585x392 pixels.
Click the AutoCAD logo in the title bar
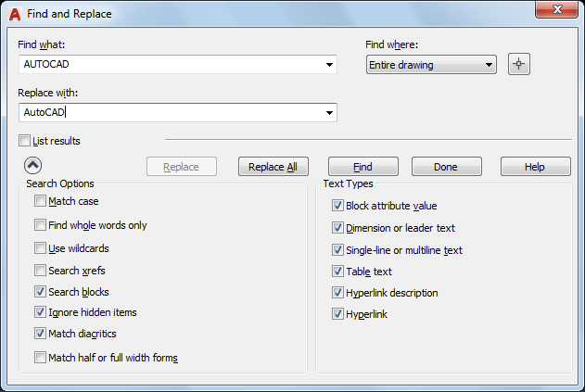point(15,14)
